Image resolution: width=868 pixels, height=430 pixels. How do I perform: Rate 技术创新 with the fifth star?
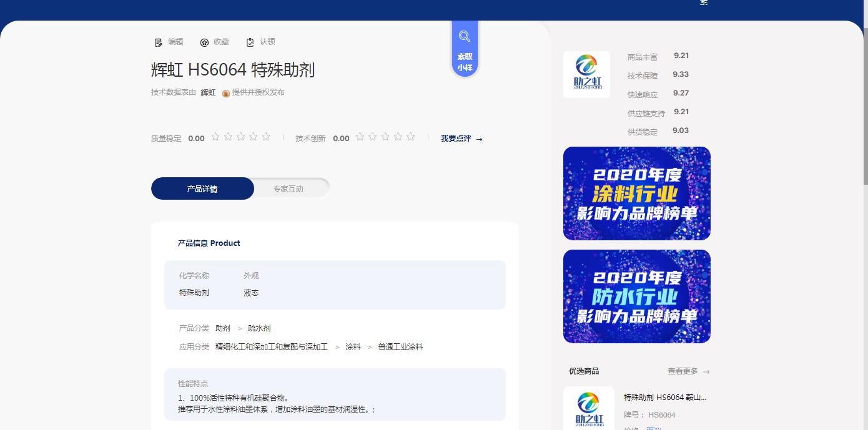pyautogui.click(x=410, y=137)
